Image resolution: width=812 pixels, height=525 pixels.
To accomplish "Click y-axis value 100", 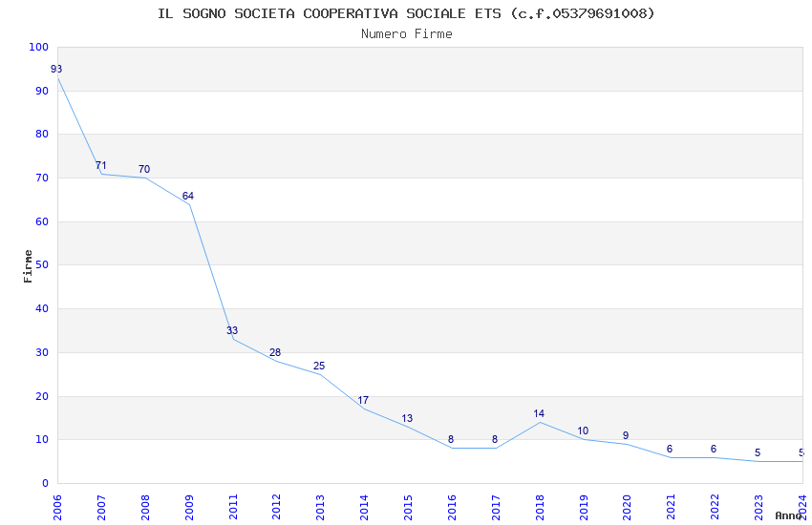I will (39, 47).
